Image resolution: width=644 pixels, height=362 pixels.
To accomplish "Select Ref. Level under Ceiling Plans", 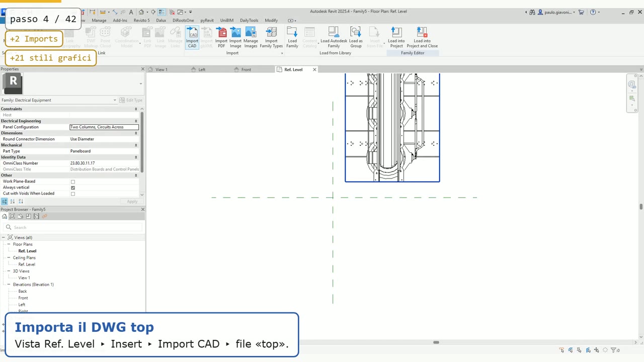I will coord(27,264).
